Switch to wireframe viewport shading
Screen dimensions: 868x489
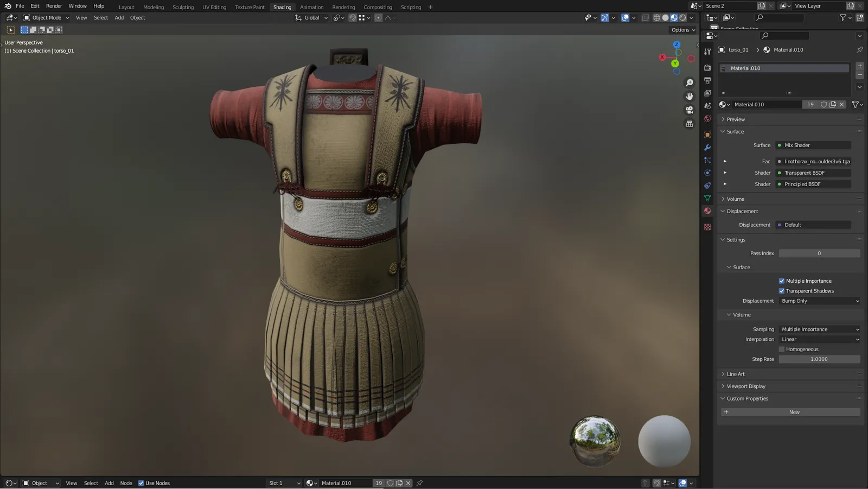click(x=657, y=18)
